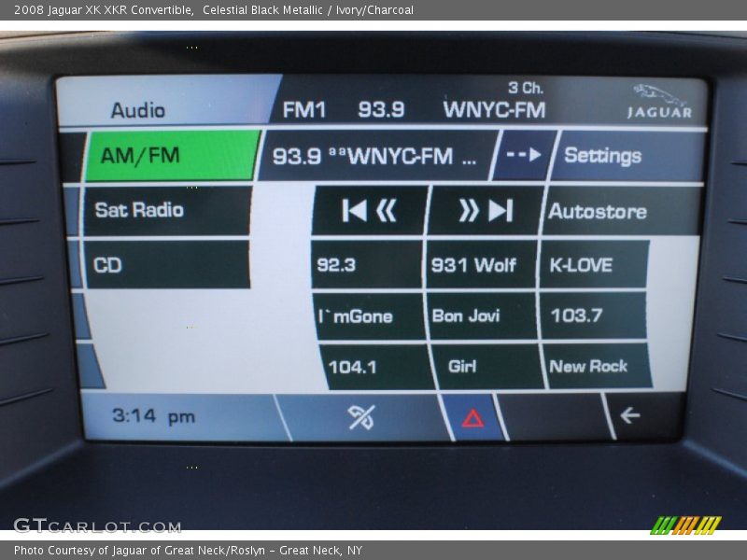The height and width of the screenshot is (560, 747).
Task: Open the audio Settings menu
Action: click(626, 156)
